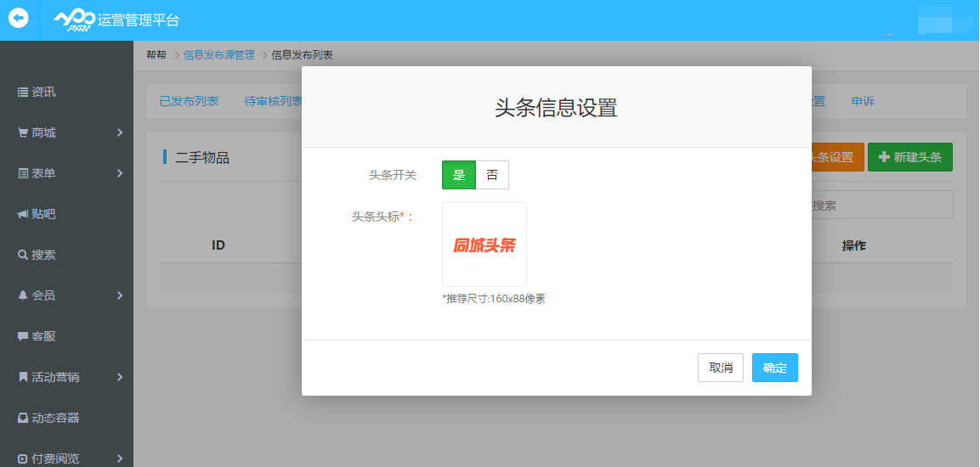
Task: Click the 同城头条 image thumbnail
Action: click(484, 245)
